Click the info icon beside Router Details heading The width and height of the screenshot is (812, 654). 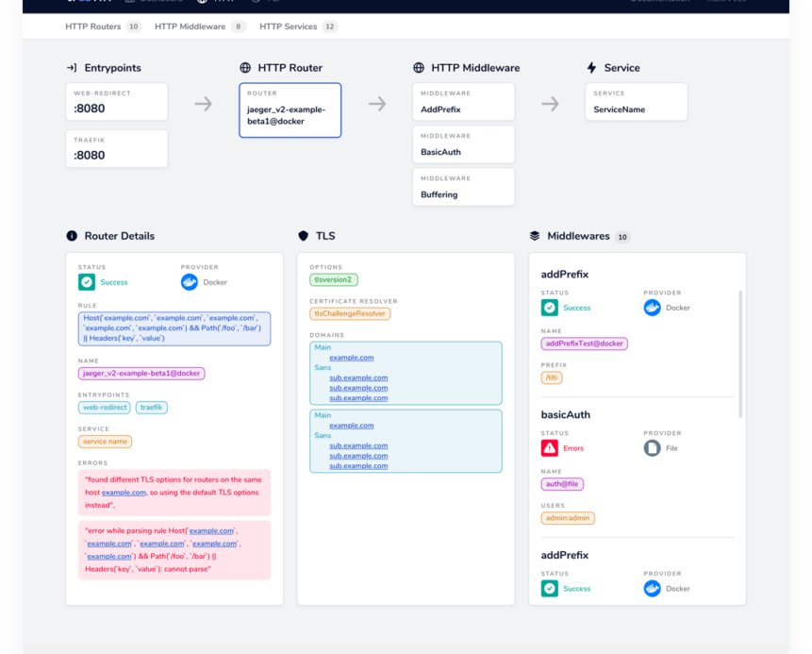tap(74, 236)
